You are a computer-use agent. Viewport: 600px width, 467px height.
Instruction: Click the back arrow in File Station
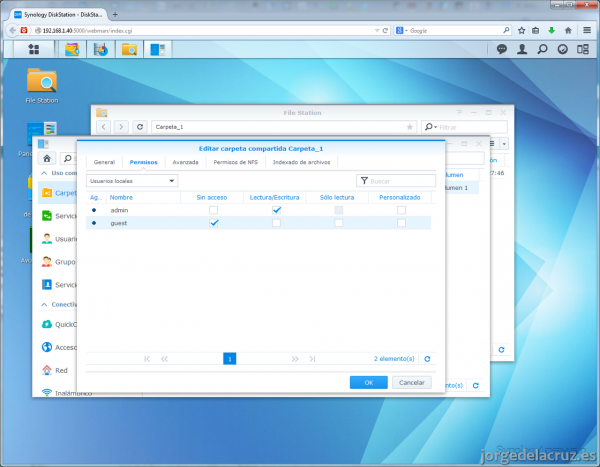pos(103,127)
